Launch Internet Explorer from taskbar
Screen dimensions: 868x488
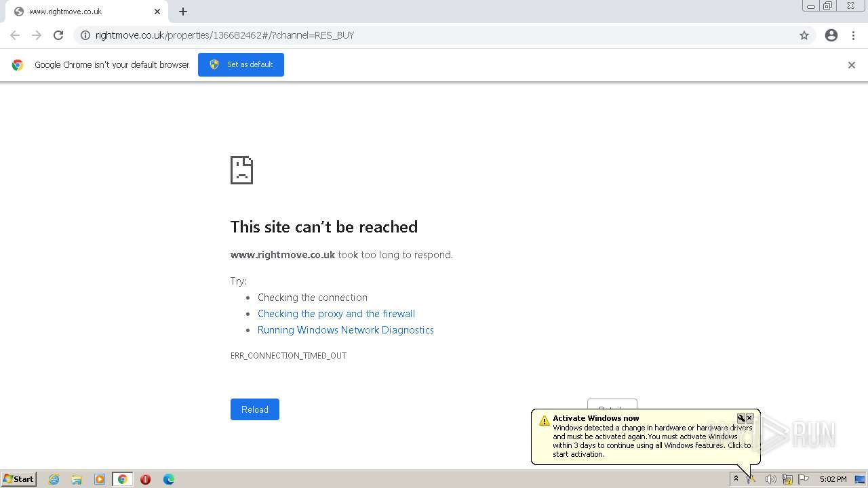[x=54, y=479]
